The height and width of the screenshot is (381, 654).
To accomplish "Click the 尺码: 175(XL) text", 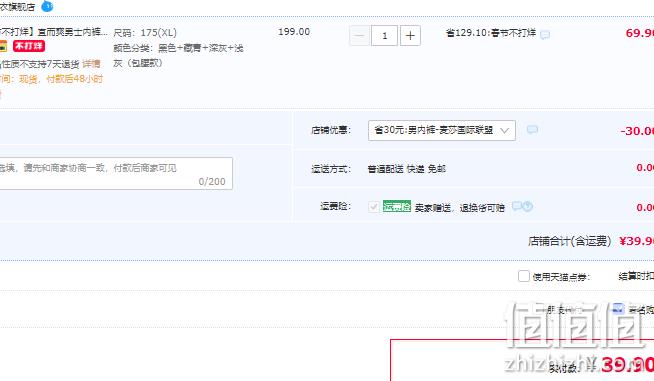I will click(145, 33).
